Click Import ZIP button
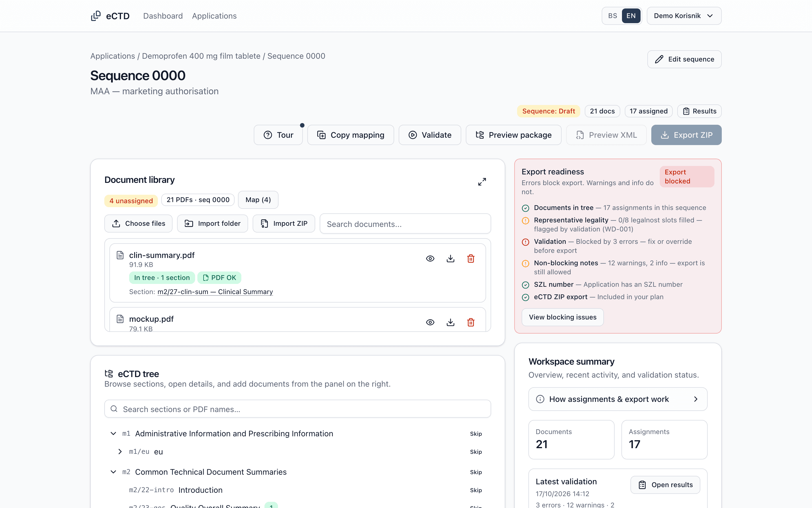Screen dimensions: 812x508 (x=284, y=224)
